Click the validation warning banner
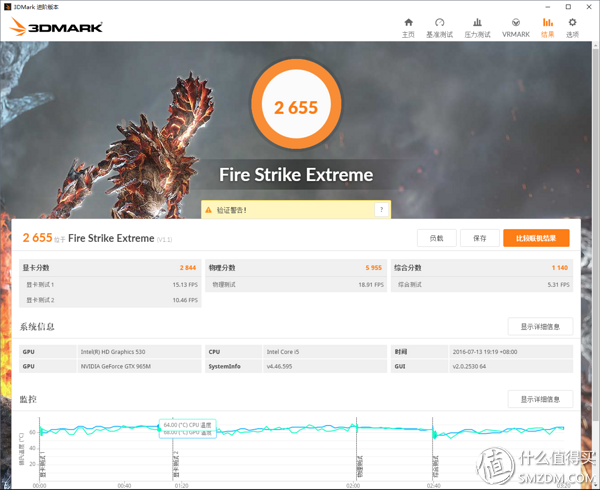 [x=296, y=210]
